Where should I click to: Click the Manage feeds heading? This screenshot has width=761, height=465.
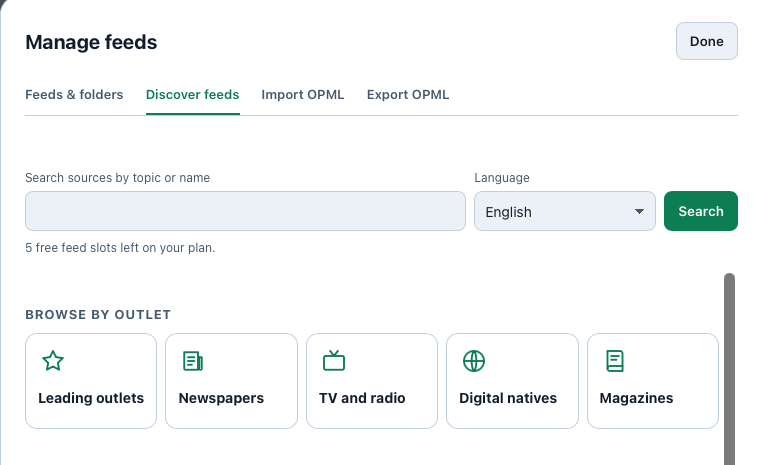point(91,42)
